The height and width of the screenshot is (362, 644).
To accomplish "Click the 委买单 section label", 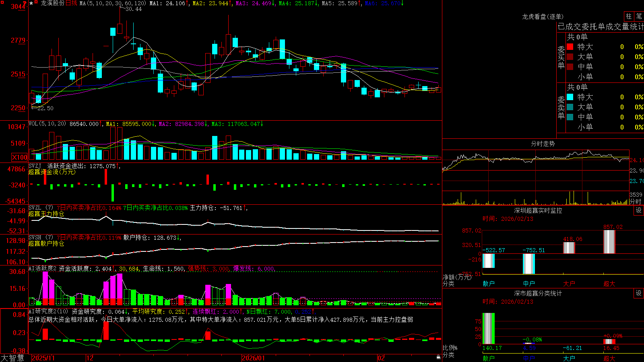I will tap(561, 58).
